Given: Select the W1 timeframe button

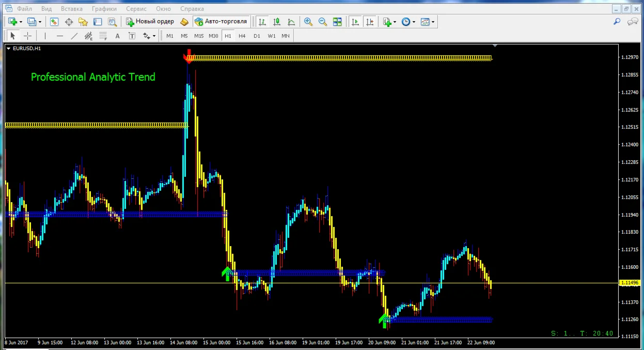Looking at the screenshot, I should pos(272,36).
